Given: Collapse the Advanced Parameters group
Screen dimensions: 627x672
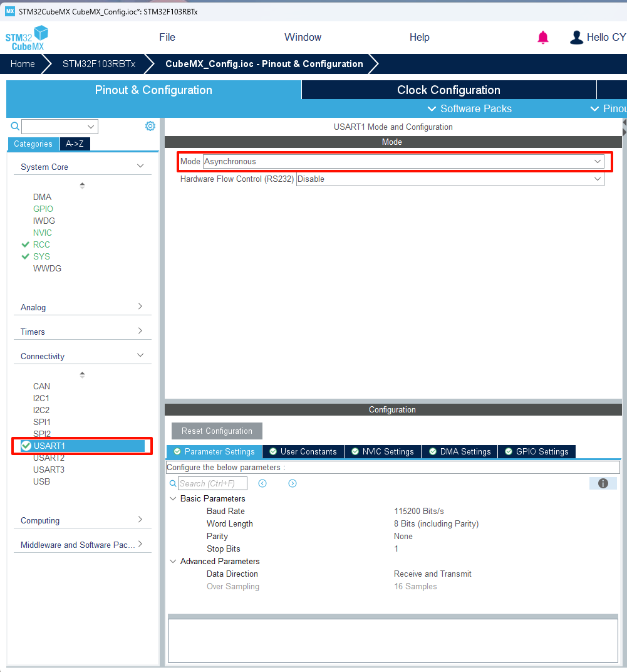Looking at the screenshot, I should tap(173, 561).
